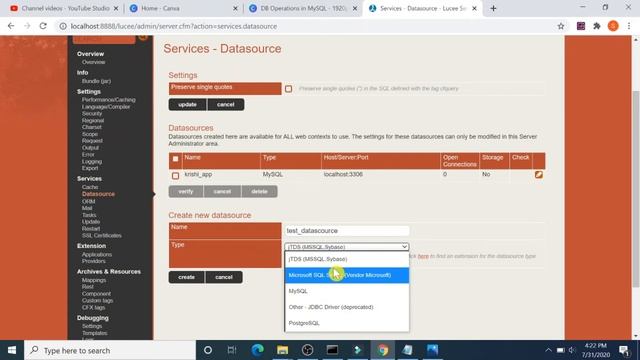Open Custom tags under Archives & Resources

[x=98, y=300]
